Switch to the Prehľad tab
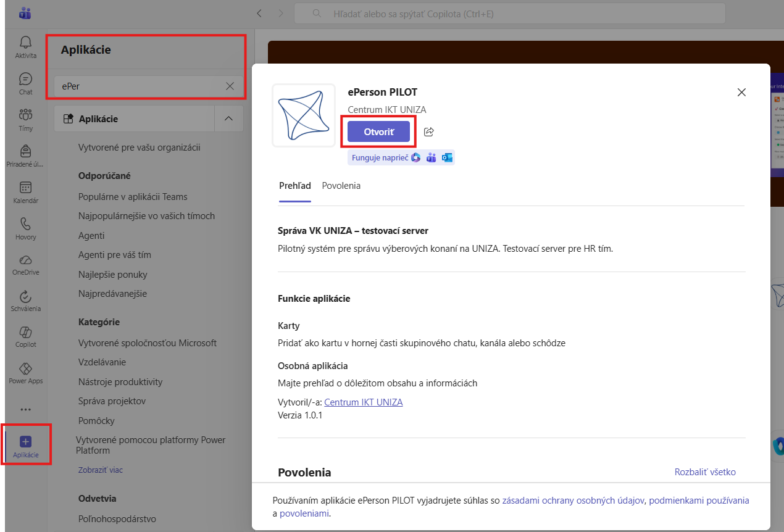This screenshot has width=784, height=532. coord(295,186)
